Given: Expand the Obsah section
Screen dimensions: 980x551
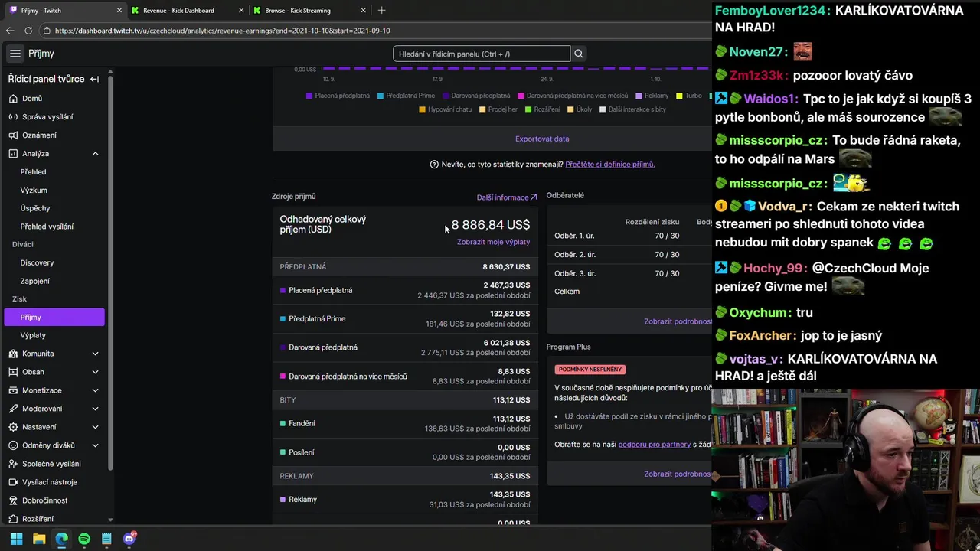Looking at the screenshot, I should point(95,372).
